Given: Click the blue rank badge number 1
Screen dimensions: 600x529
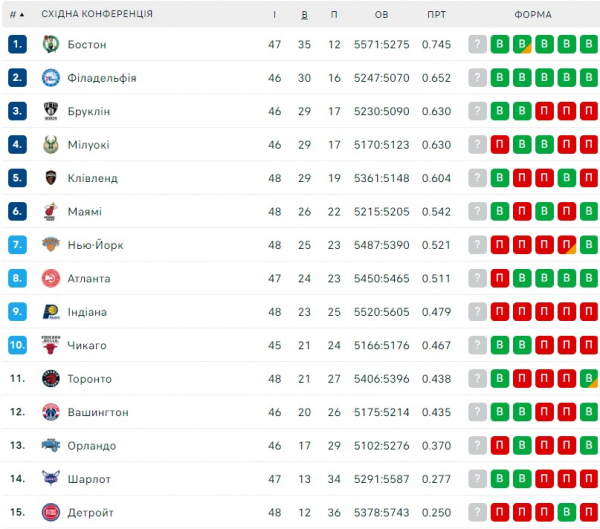Looking at the screenshot, I should tap(17, 44).
